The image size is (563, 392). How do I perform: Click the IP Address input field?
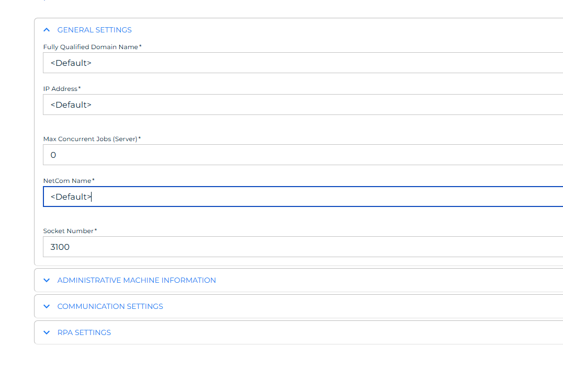(303, 105)
